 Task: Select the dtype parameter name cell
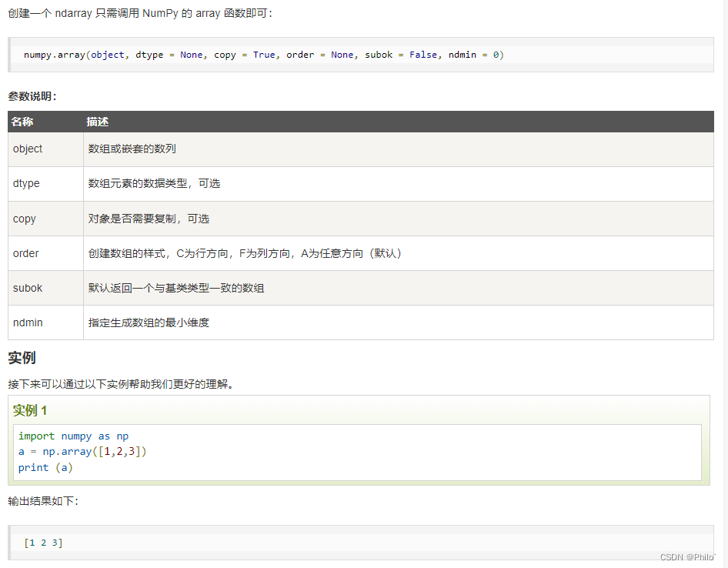tap(45, 184)
